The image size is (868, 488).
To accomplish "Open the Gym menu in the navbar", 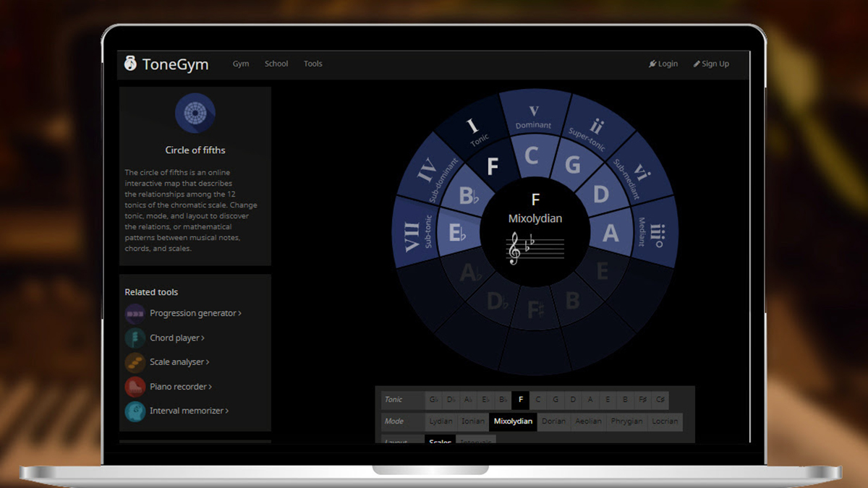I will (x=241, y=64).
